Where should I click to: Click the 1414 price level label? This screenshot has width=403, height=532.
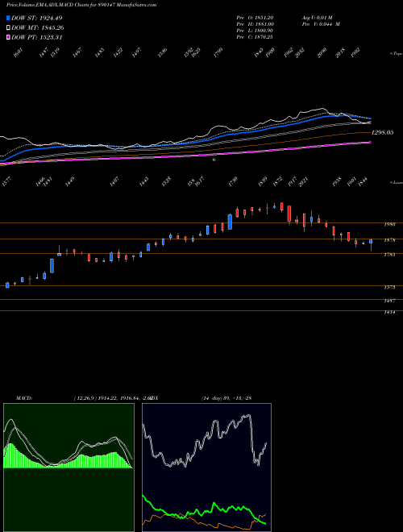click(x=389, y=312)
